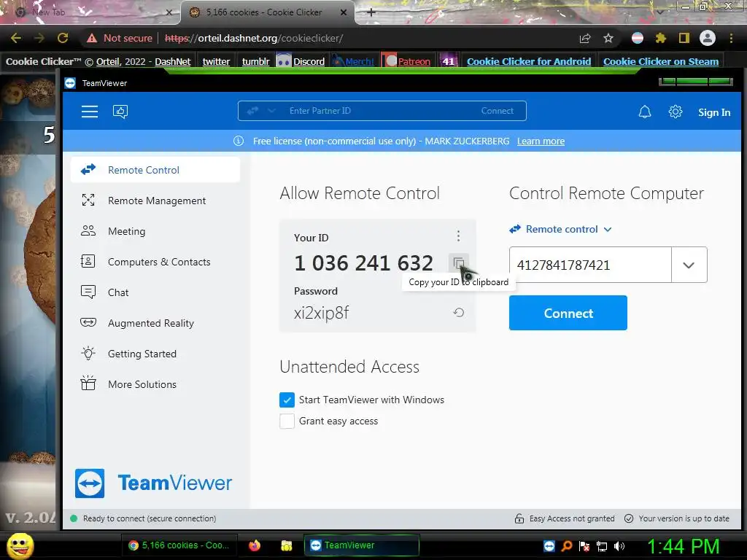Image resolution: width=747 pixels, height=560 pixels.
Task: Click the smiley Start button on taskbar
Action: click(20, 545)
